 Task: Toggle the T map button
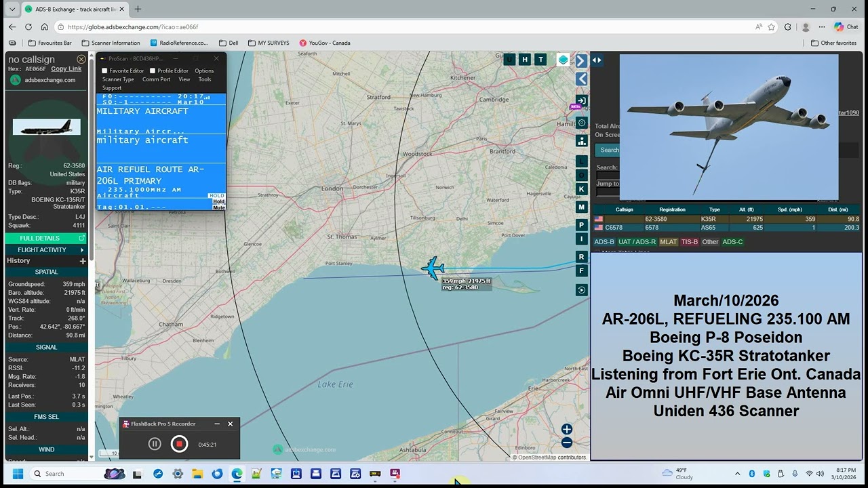tap(540, 60)
